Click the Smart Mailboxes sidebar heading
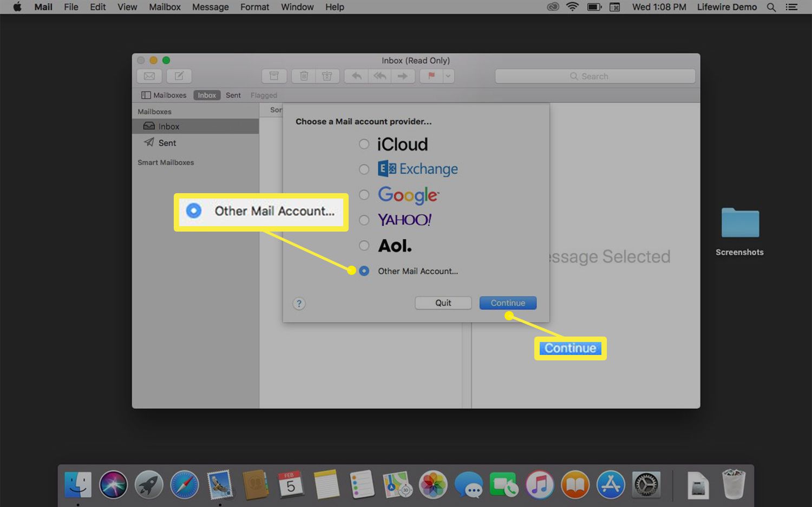Image resolution: width=812 pixels, height=507 pixels. coord(166,162)
